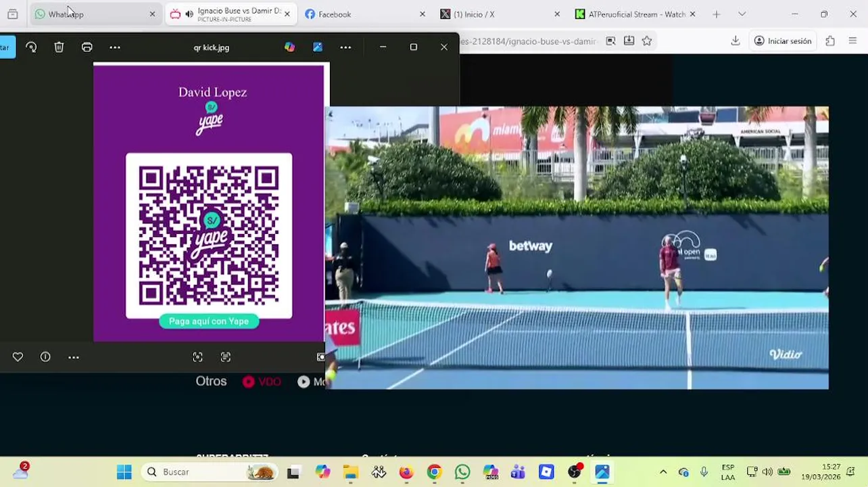Open the weather widget on taskbar

20,471
